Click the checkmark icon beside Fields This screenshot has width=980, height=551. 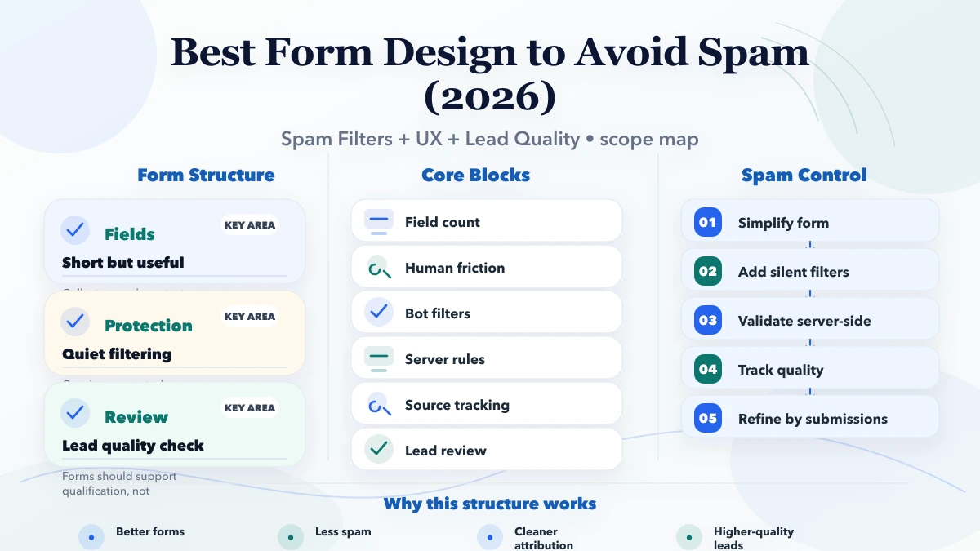[x=76, y=230]
